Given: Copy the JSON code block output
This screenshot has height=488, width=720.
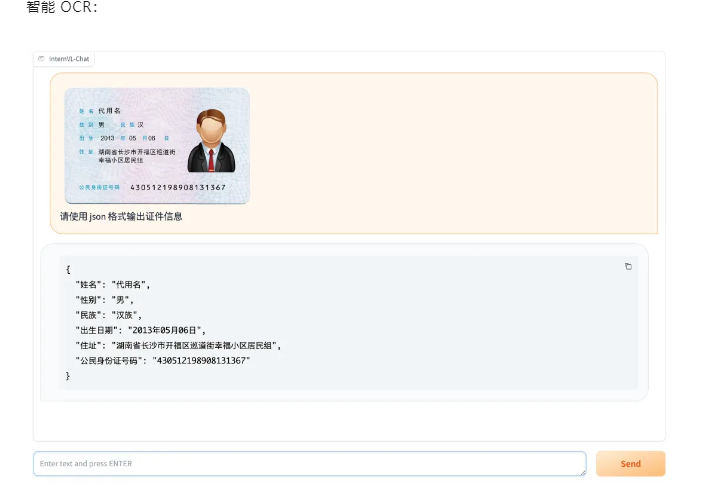Looking at the screenshot, I should (x=628, y=266).
